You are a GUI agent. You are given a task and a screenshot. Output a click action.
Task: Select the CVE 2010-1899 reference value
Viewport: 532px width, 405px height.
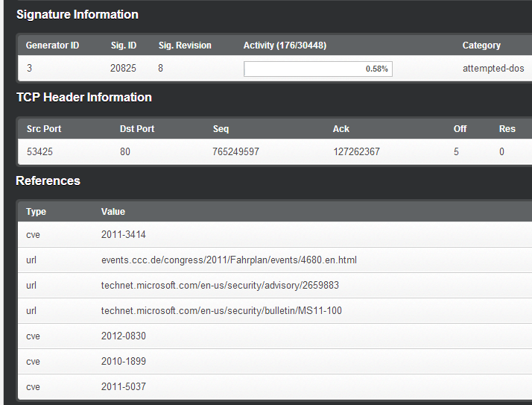[124, 362]
